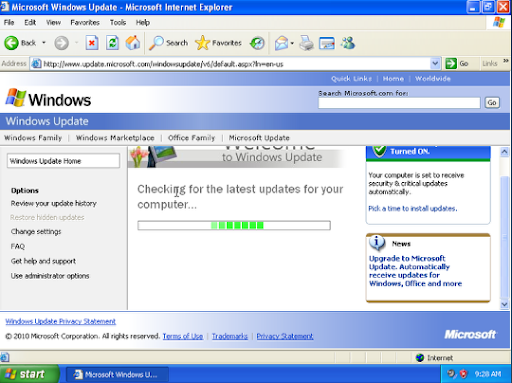Click the page icon in the address bar
Screen dimensions: 512x383
tap(36, 63)
